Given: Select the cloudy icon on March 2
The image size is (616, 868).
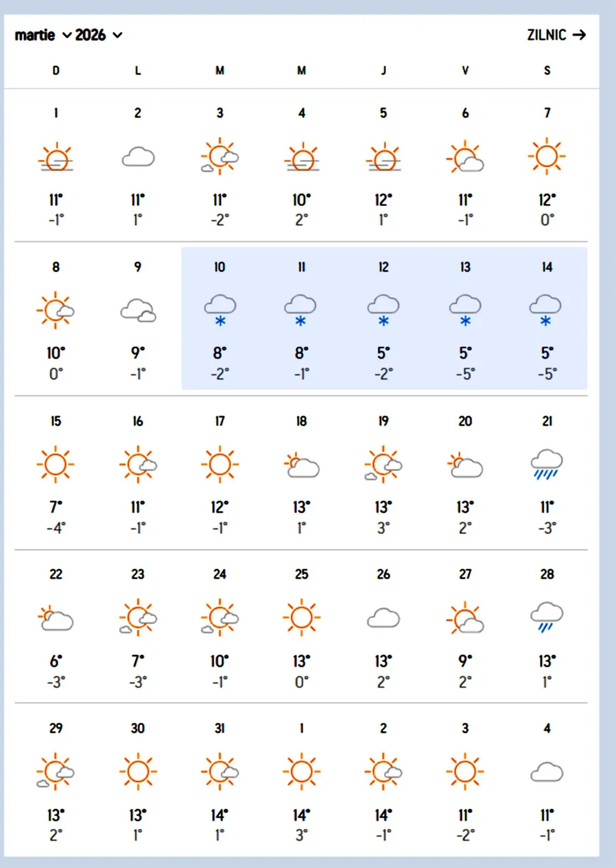Looking at the screenshot, I should pos(138,159).
